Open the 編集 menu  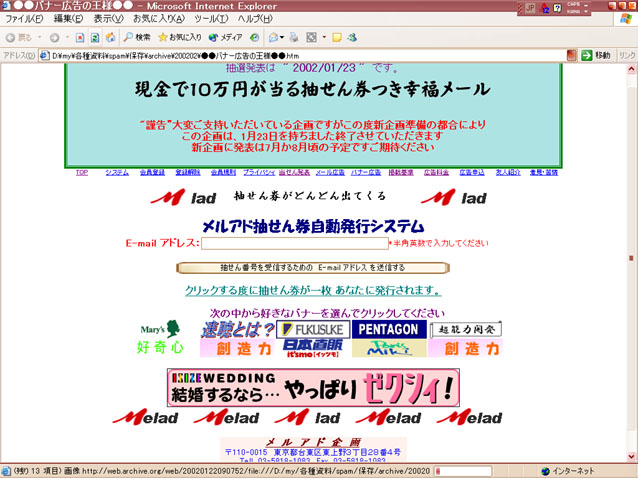point(68,19)
